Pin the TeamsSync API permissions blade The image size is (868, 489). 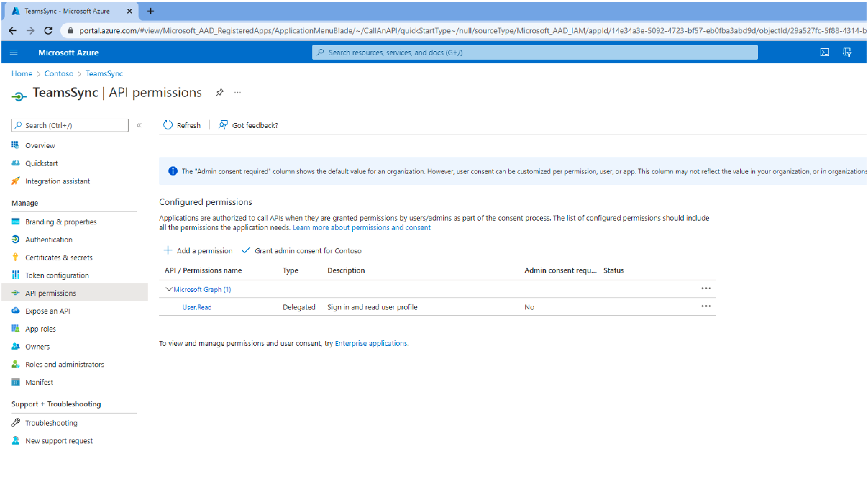point(220,93)
